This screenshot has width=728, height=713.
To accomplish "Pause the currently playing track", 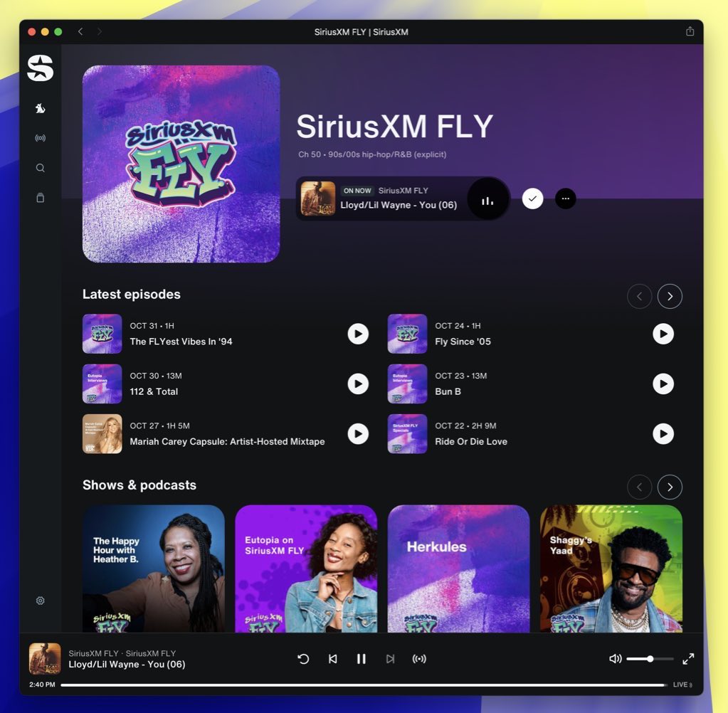I will click(x=362, y=659).
